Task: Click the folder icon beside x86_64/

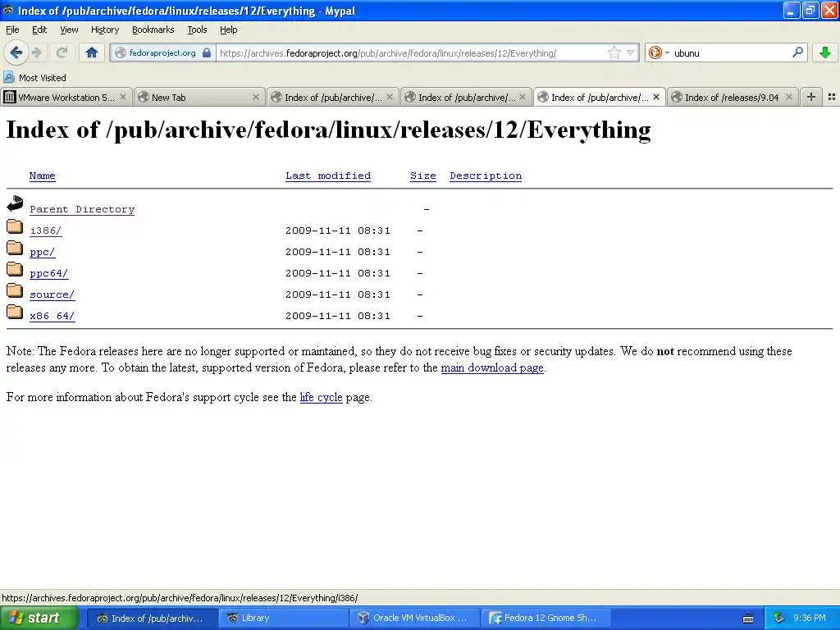Action: point(15,313)
